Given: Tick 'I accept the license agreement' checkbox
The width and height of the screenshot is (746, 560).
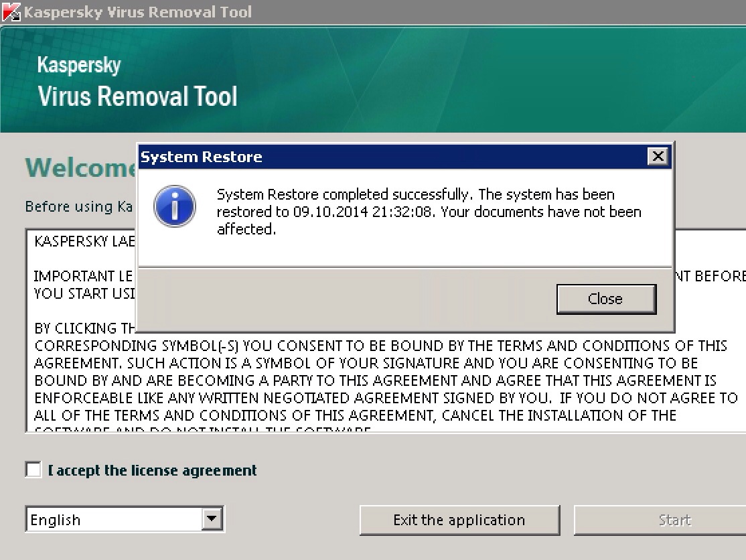Looking at the screenshot, I should pyautogui.click(x=33, y=470).
